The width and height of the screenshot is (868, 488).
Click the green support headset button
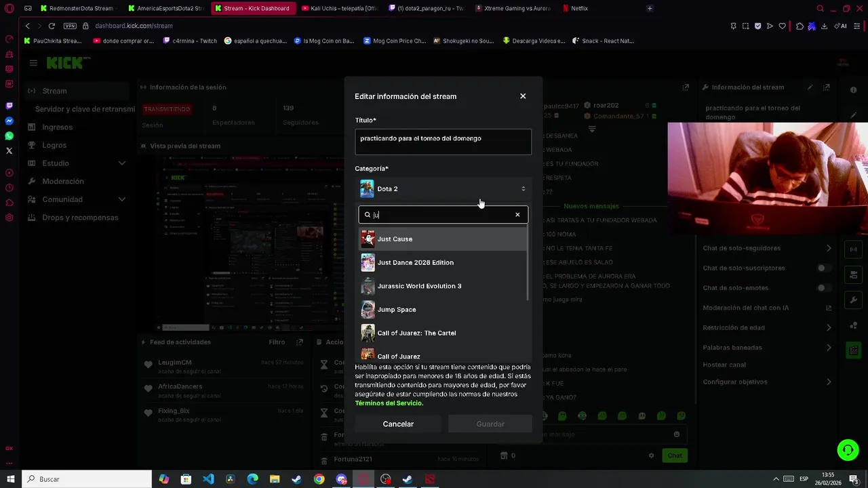(847, 450)
